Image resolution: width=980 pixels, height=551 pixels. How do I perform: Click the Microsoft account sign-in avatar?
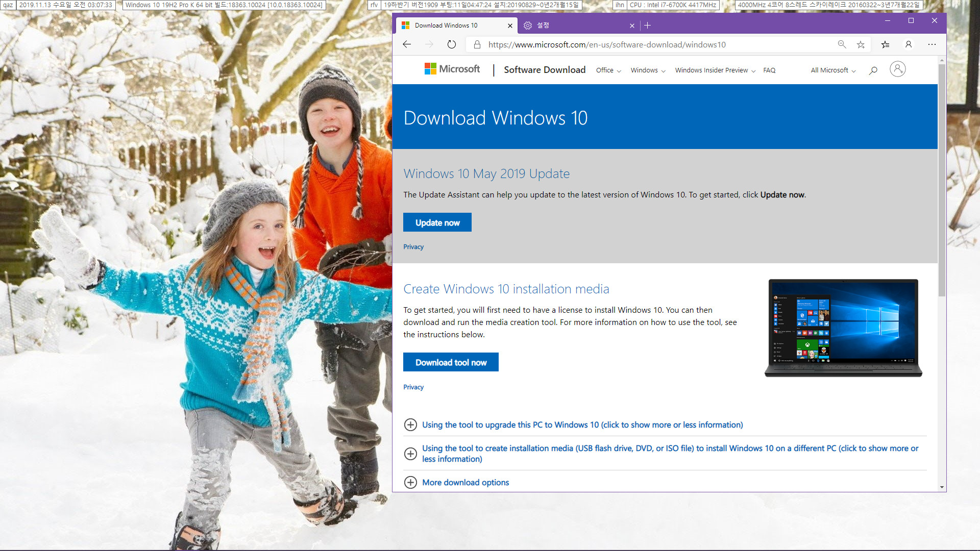898,69
